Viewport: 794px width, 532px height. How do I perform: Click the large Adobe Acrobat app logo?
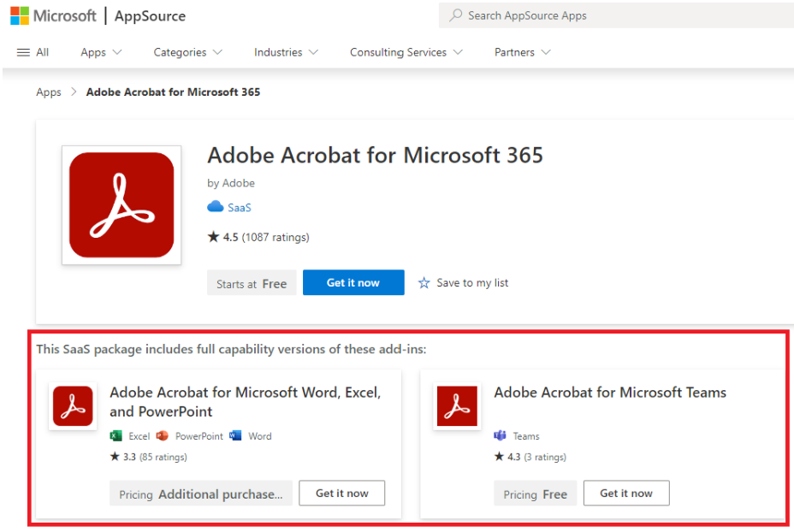point(121,205)
